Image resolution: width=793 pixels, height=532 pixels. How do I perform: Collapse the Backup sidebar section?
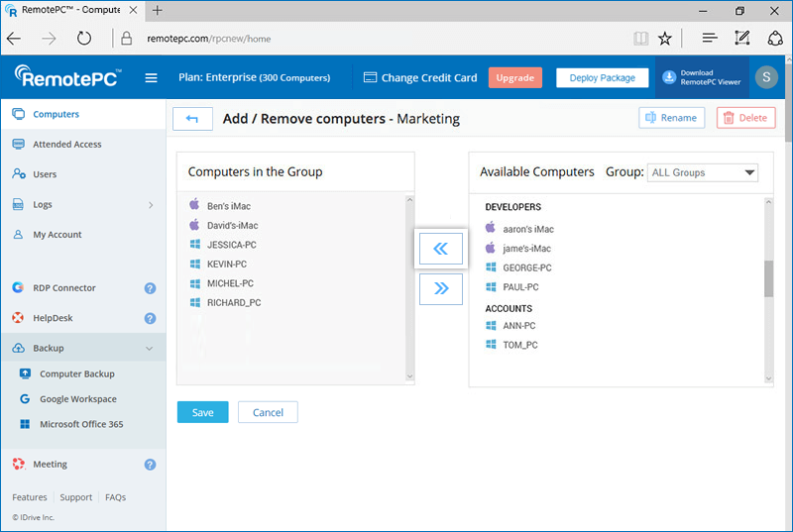tap(150, 349)
